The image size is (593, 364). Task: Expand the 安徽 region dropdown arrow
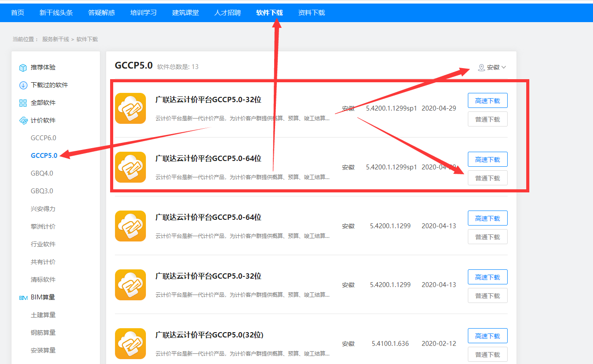(504, 68)
